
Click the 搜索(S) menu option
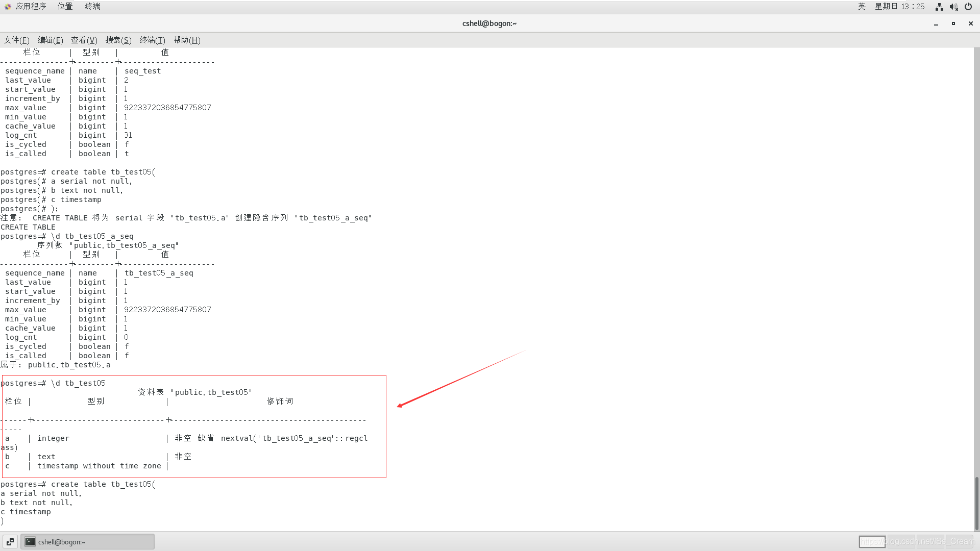pos(118,40)
